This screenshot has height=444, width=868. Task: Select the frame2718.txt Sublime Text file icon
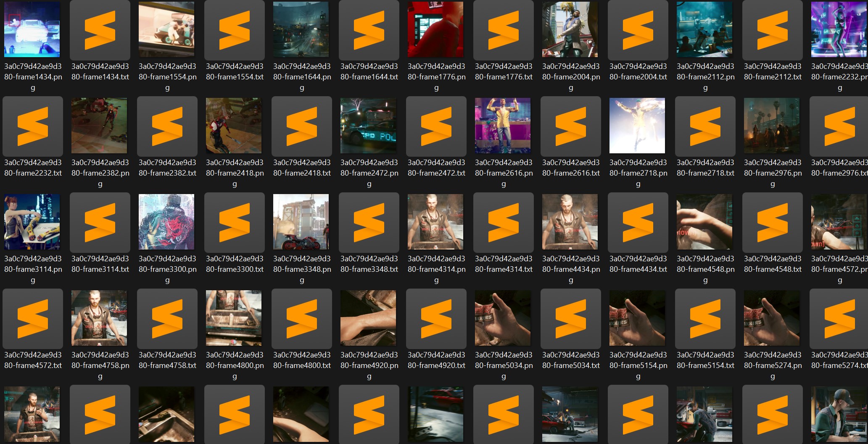coord(705,126)
